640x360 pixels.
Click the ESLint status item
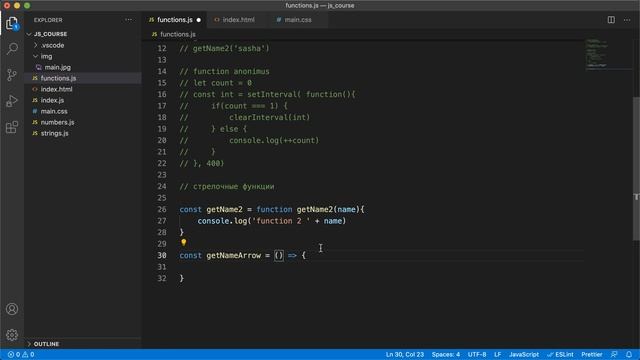coord(560,354)
